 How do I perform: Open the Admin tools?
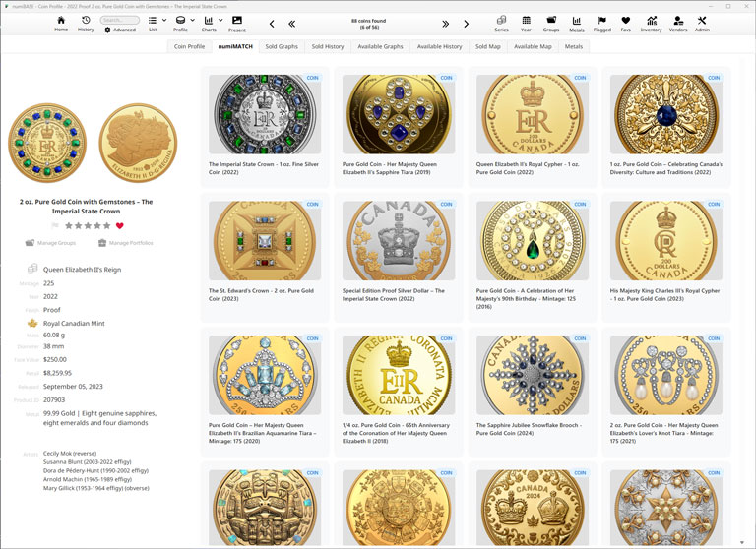pos(702,24)
